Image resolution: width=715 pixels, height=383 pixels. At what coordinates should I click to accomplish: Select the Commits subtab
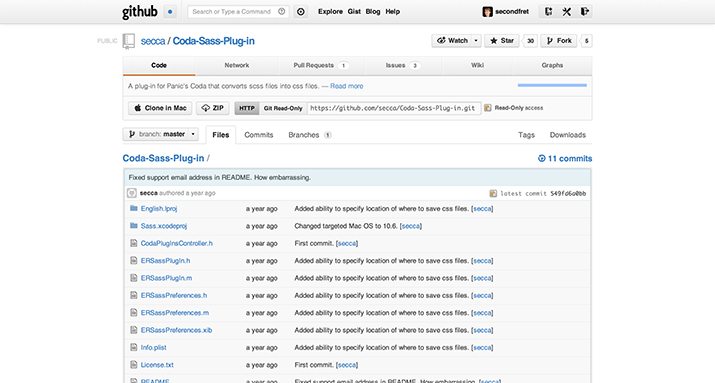tap(259, 135)
